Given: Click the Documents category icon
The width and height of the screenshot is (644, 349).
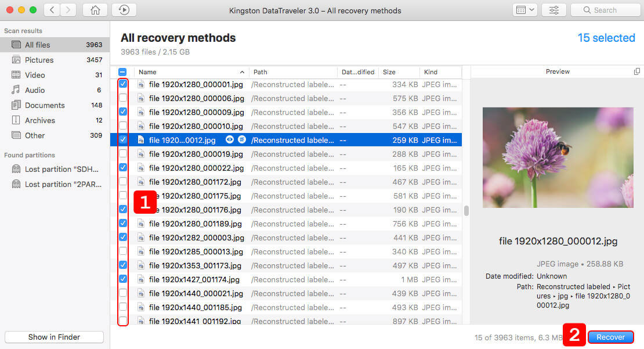Looking at the screenshot, I should tap(16, 105).
